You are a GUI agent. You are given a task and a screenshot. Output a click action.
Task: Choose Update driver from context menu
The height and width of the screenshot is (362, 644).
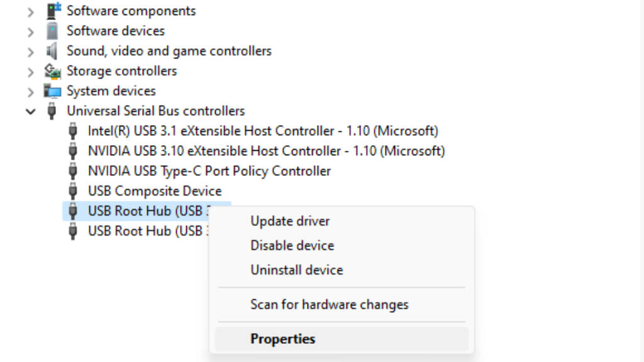click(x=290, y=221)
